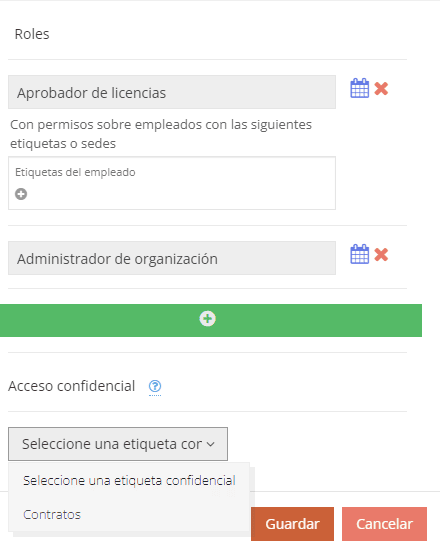The image size is (440, 541).
Task: Click the Con permisos sobre empleados description
Action: [161, 134]
